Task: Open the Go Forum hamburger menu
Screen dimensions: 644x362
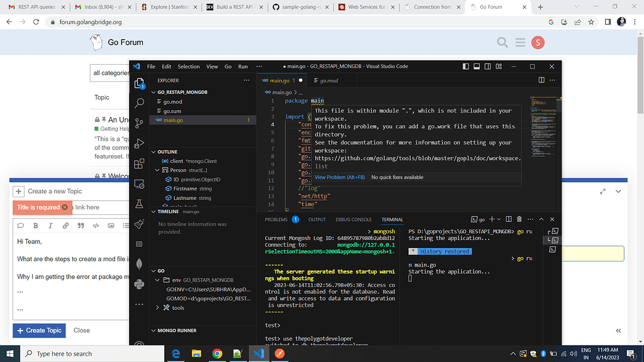Action: coord(520,42)
